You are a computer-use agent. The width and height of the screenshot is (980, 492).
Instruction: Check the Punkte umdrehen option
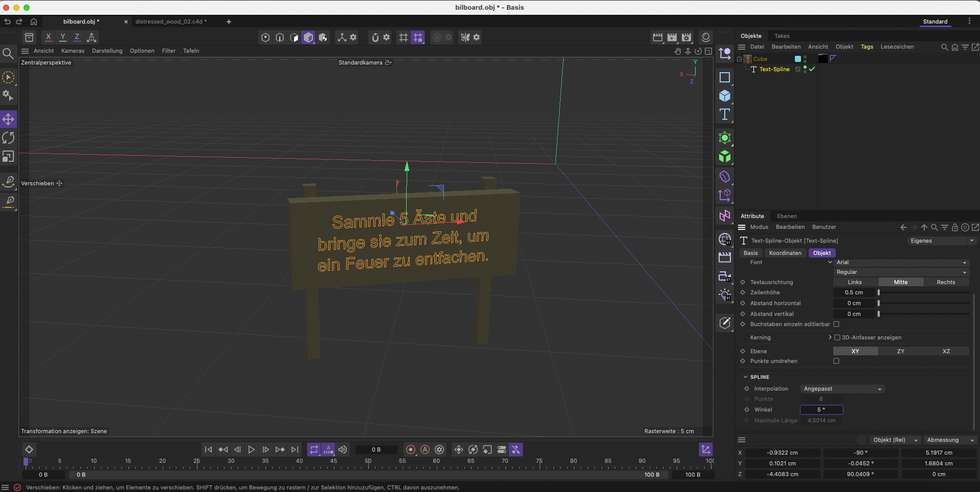836,361
